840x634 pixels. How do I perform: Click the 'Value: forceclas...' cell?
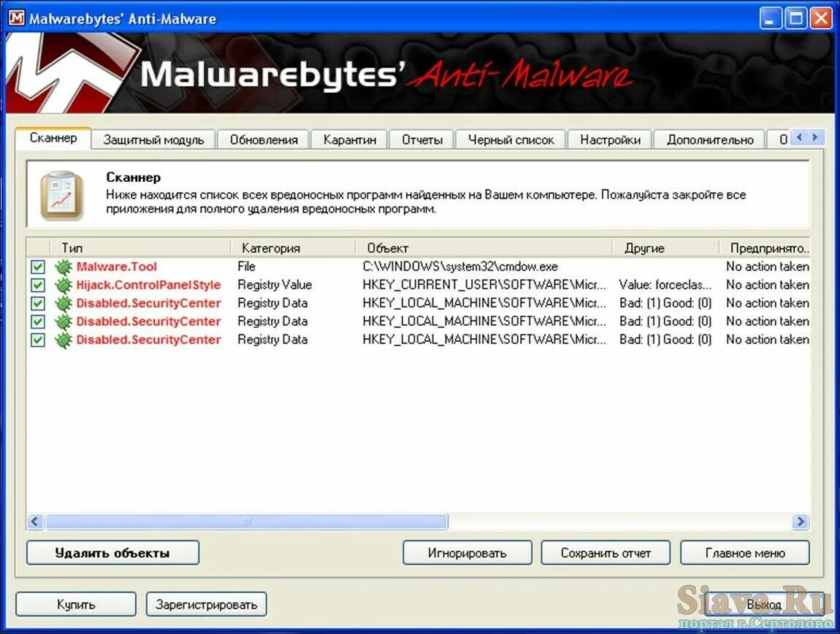[x=665, y=285]
